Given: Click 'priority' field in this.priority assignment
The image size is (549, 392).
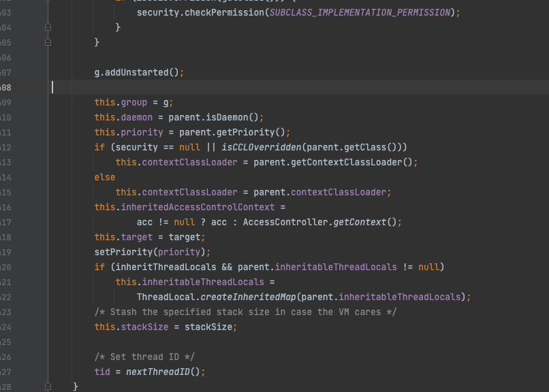Looking at the screenshot, I should (x=142, y=133).
